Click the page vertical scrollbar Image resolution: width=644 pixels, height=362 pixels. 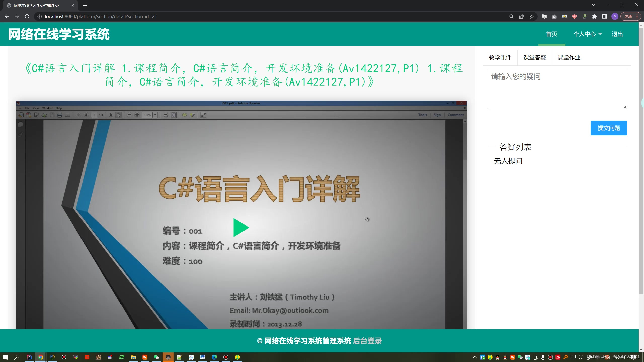tap(641, 161)
